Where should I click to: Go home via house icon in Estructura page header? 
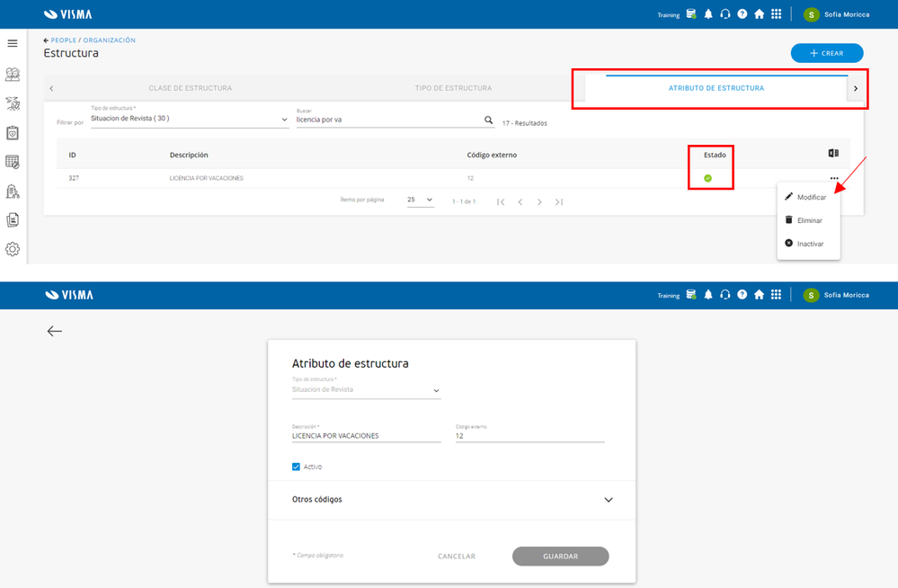(760, 13)
